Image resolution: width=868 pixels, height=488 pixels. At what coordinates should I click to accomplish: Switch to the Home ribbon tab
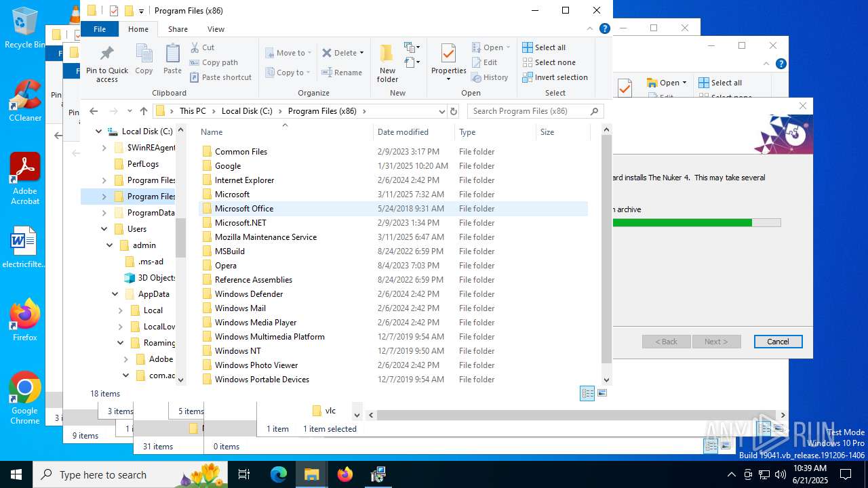[x=138, y=29]
